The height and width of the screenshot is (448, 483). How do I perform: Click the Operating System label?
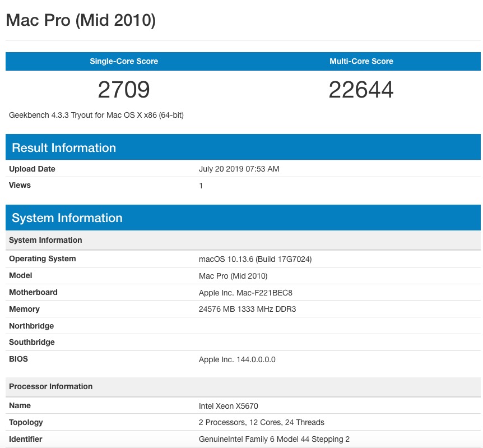[x=42, y=258]
